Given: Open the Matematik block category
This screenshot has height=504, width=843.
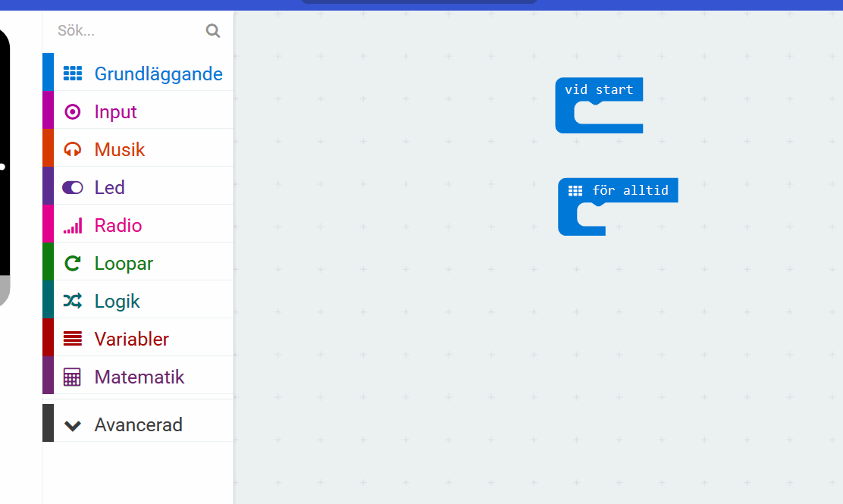Looking at the screenshot, I should click(x=138, y=376).
